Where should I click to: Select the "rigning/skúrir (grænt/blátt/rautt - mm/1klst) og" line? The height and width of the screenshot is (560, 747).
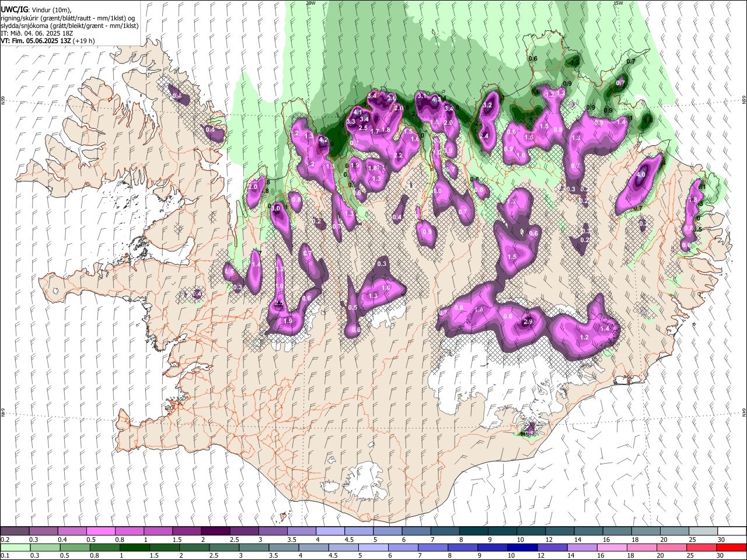68,18
